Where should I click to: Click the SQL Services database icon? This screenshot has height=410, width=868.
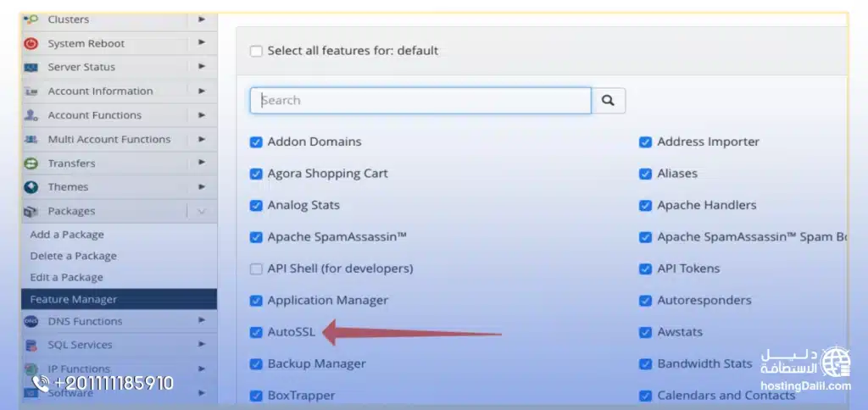click(x=31, y=345)
